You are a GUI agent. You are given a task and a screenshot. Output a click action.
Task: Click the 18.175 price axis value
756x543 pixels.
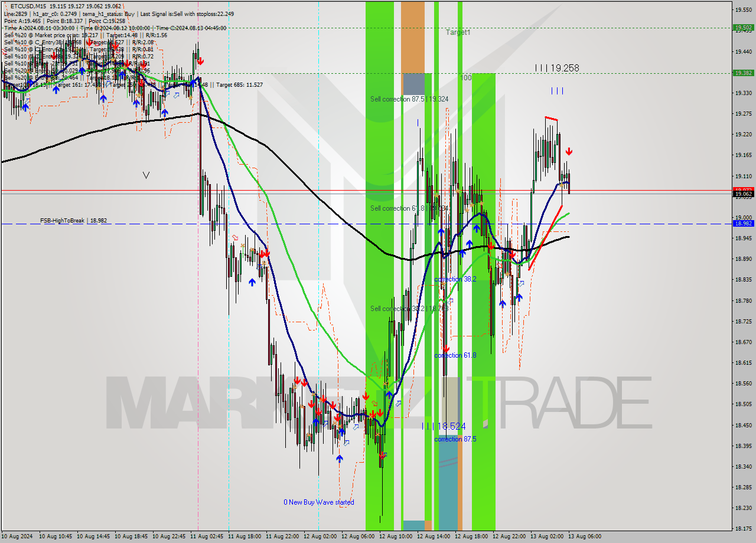point(743,528)
